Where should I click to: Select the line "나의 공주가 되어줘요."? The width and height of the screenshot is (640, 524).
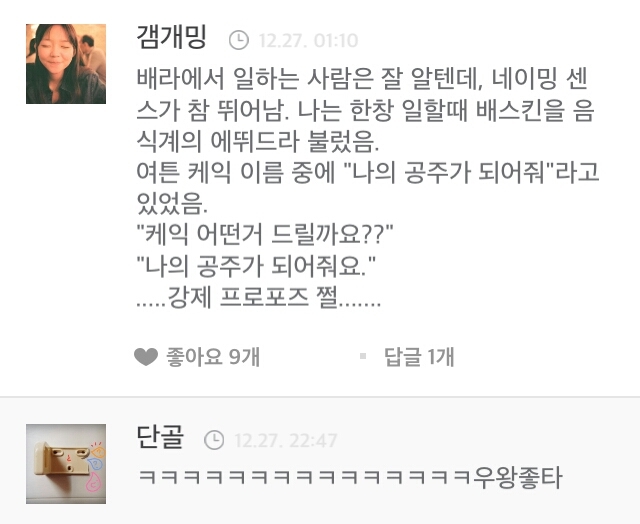(x=256, y=265)
